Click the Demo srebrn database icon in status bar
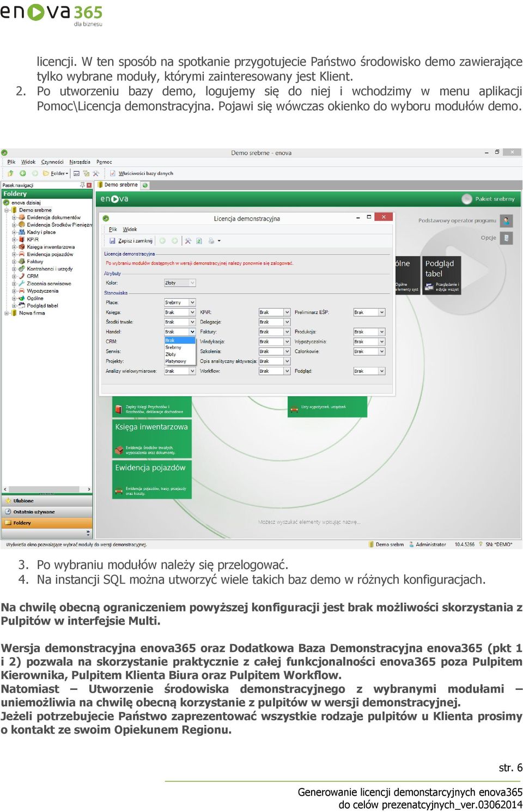Image resolution: width=523 pixels, height=812 pixels. pyautogui.click(x=371, y=544)
